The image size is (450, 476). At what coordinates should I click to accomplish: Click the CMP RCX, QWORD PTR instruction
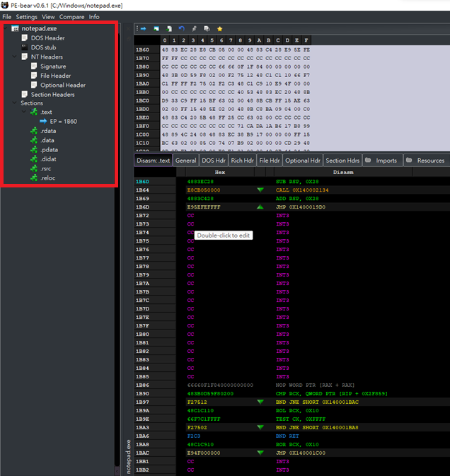[332, 393]
